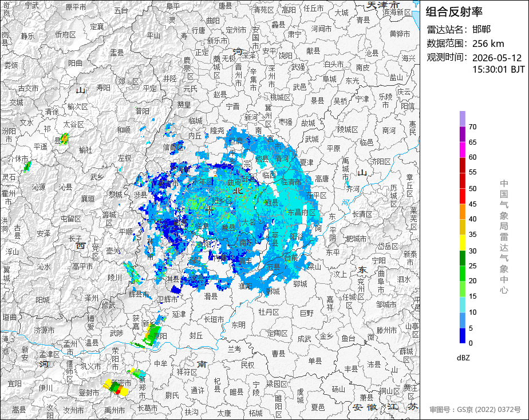The height and width of the screenshot is (420, 529).
Task: Click the strong red echo near 新密市
Action: click(118, 391)
